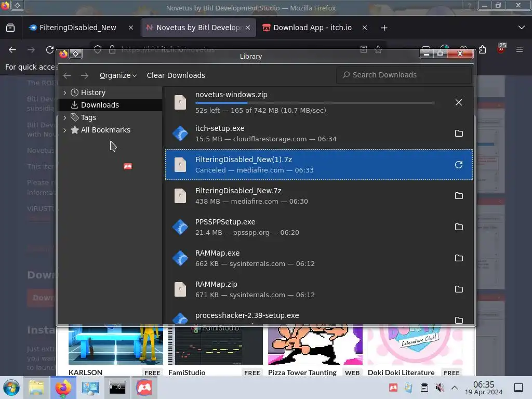This screenshot has height=399, width=532.
Task: Open the KARLSON game thumbnail
Action: [116, 345]
